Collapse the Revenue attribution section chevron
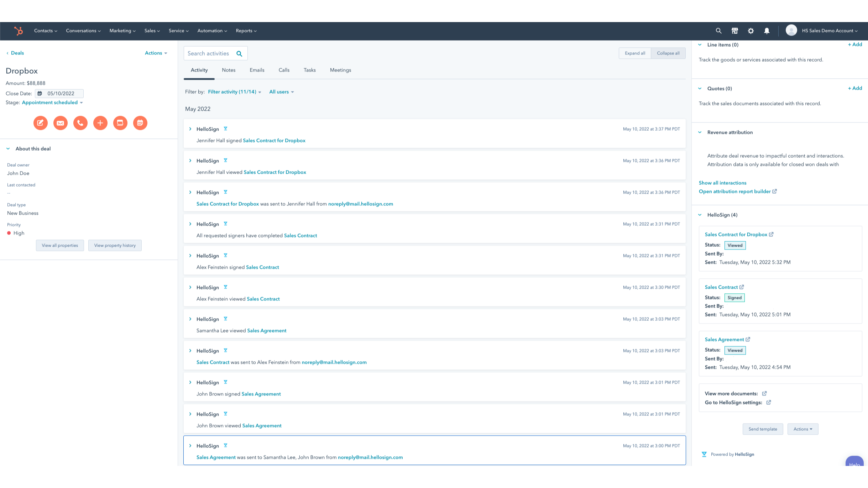868x488 pixels. (x=700, y=132)
